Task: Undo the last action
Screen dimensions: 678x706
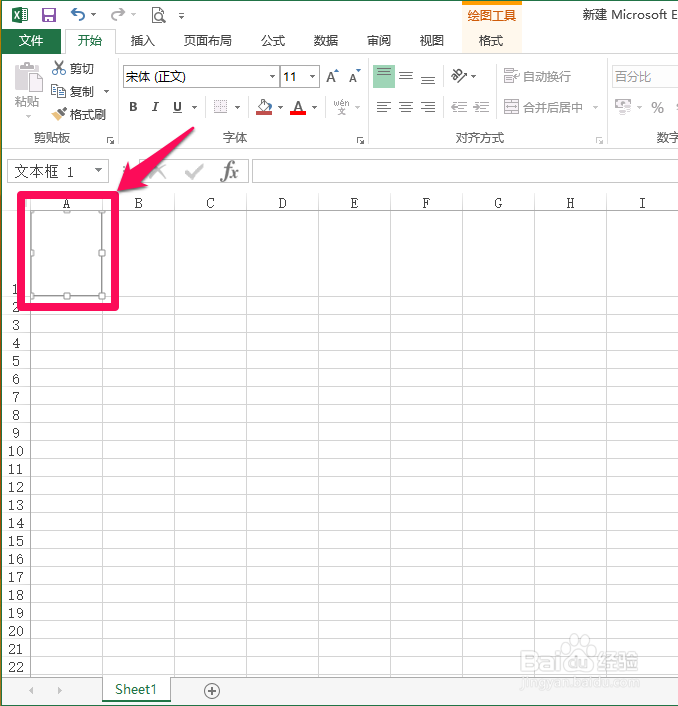Action: point(78,14)
